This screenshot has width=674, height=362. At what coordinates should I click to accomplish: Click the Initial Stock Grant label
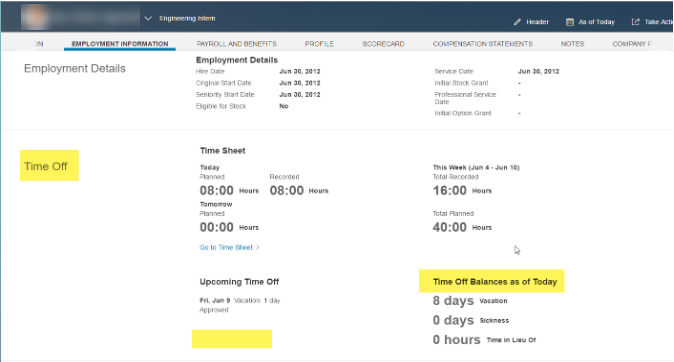pos(461,83)
